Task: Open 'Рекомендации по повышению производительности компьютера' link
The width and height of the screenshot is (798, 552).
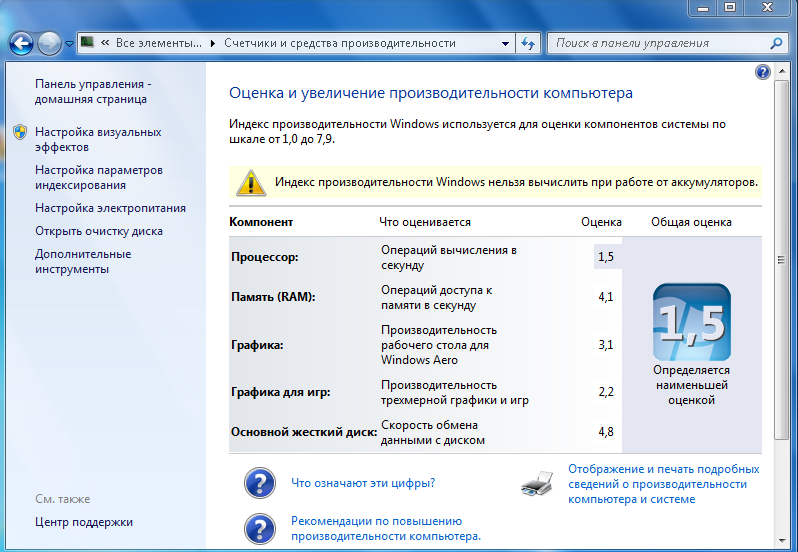Action: click(386, 529)
